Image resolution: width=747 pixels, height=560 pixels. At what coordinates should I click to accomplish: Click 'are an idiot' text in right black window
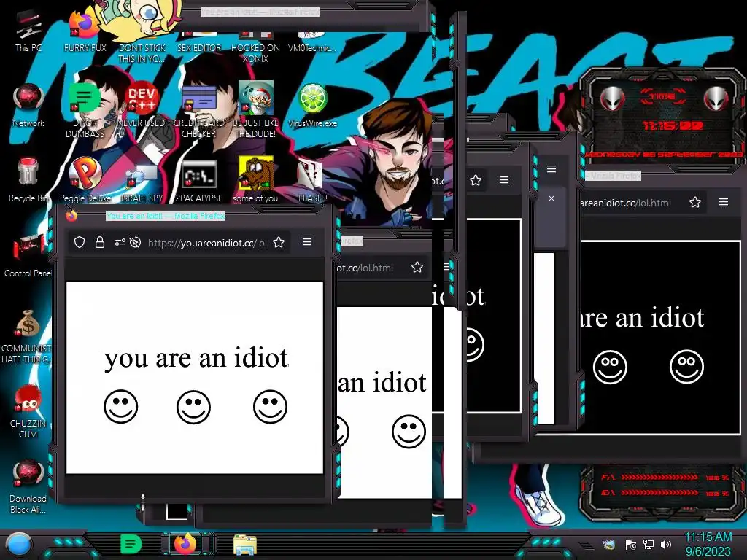pyautogui.click(x=643, y=318)
